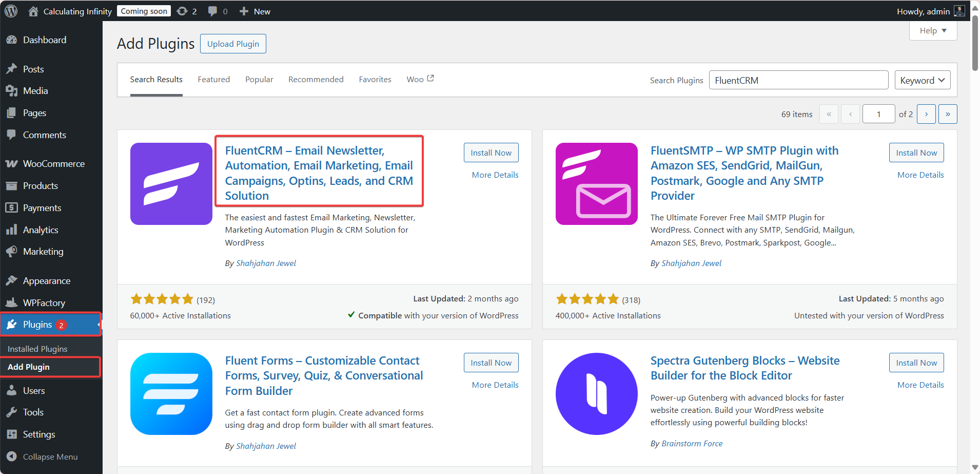Open the Appearance paintbrush icon
Image resolution: width=980 pixels, height=474 pixels.
12,280
